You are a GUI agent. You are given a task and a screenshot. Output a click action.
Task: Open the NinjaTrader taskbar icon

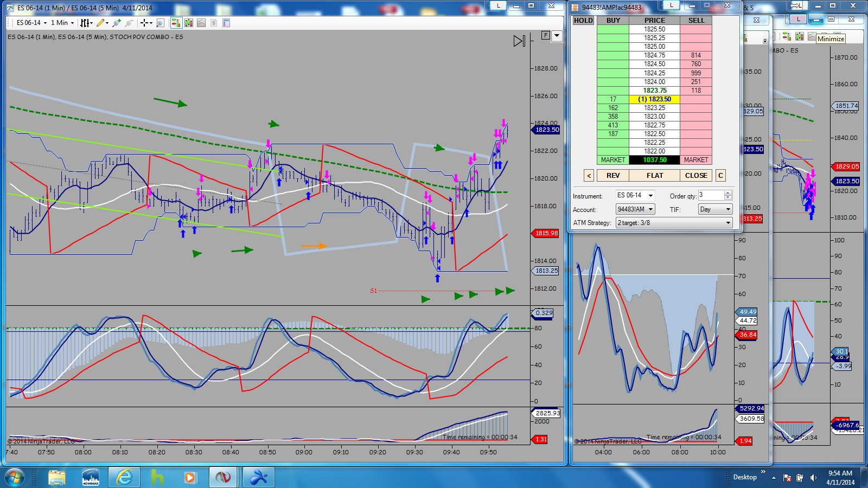click(x=223, y=477)
